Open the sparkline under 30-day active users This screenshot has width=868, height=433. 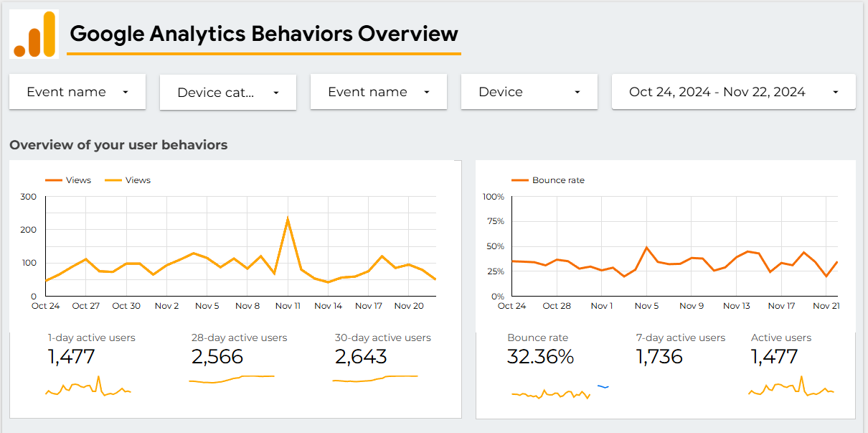375,378
